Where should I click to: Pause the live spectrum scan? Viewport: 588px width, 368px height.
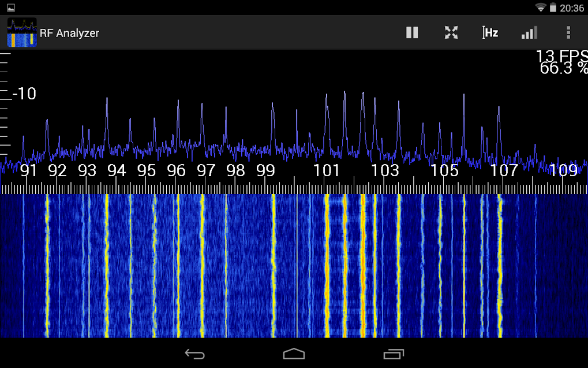coord(412,33)
